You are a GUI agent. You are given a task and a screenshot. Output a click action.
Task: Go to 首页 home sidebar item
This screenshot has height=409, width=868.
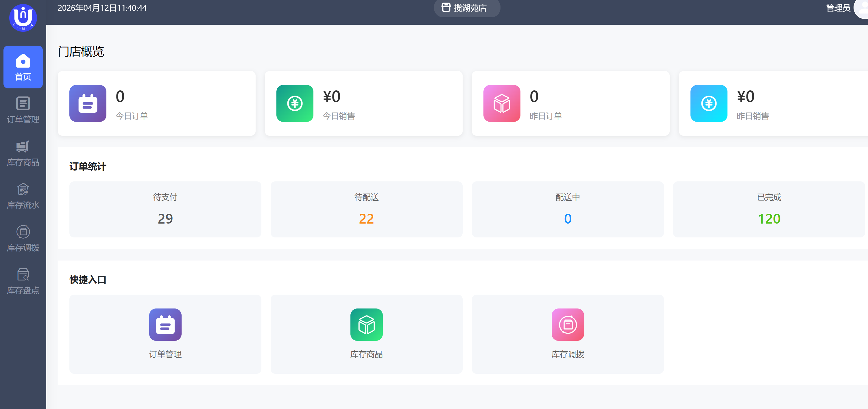[x=23, y=67]
